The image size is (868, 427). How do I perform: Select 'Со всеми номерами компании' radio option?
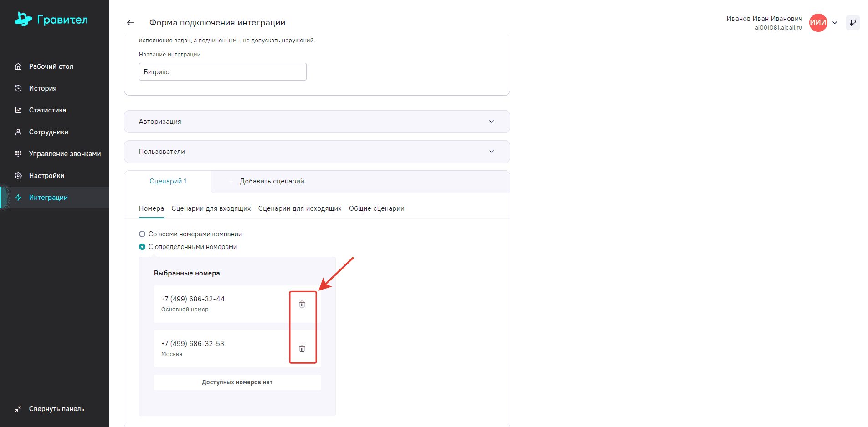142,234
